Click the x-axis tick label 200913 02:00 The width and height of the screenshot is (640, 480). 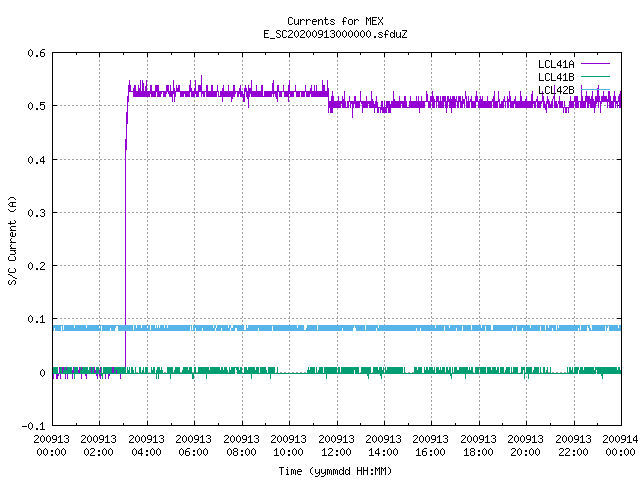click(x=99, y=445)
